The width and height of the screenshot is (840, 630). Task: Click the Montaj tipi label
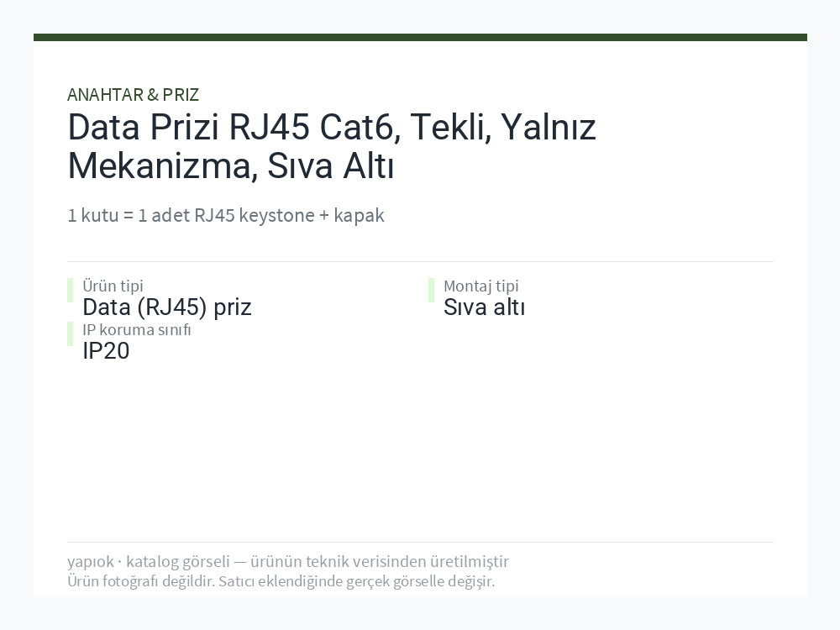pos(481,286)
